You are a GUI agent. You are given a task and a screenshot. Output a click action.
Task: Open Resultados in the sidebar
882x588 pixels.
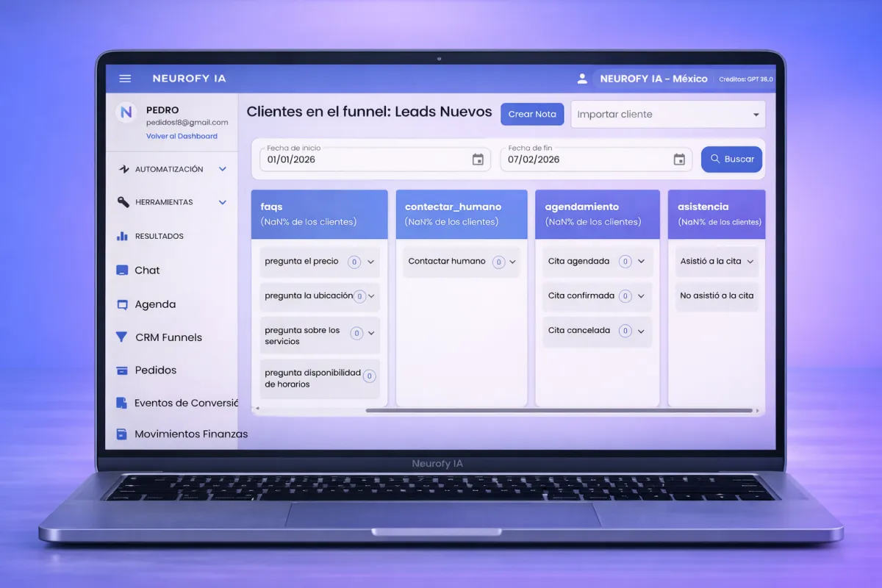159,236
